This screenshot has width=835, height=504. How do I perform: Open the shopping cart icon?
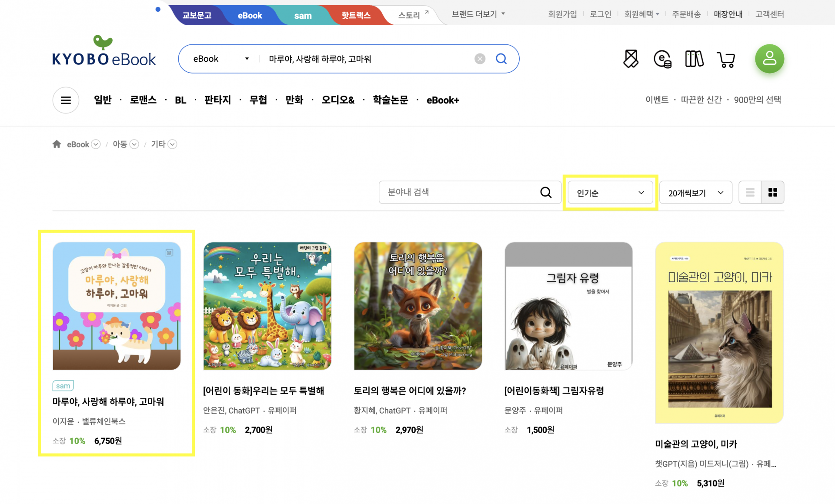point(726,59)
